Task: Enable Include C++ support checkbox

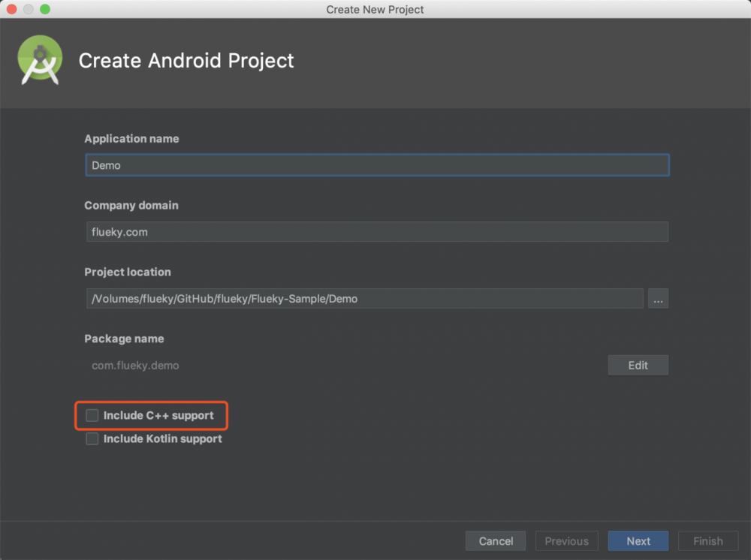Action: [x=92, y=415]
